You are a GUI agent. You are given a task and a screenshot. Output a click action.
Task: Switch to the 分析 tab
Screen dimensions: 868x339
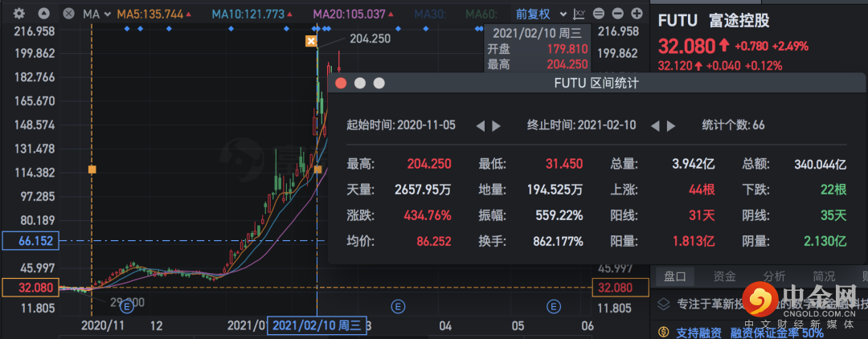(775, 276)
